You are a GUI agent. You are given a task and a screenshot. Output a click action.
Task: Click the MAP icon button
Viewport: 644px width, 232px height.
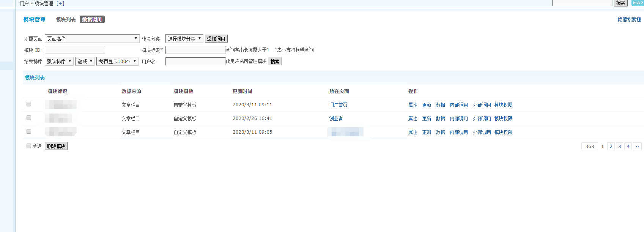pos(638,3)
